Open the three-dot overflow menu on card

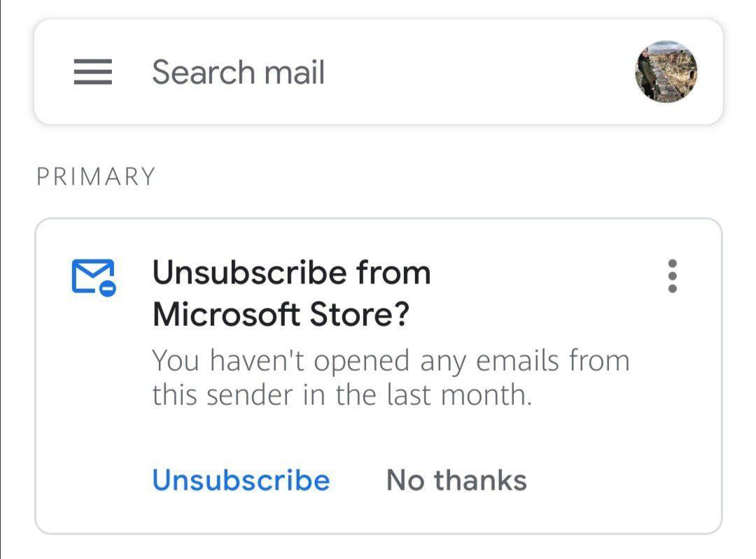[x=672, y=276]
